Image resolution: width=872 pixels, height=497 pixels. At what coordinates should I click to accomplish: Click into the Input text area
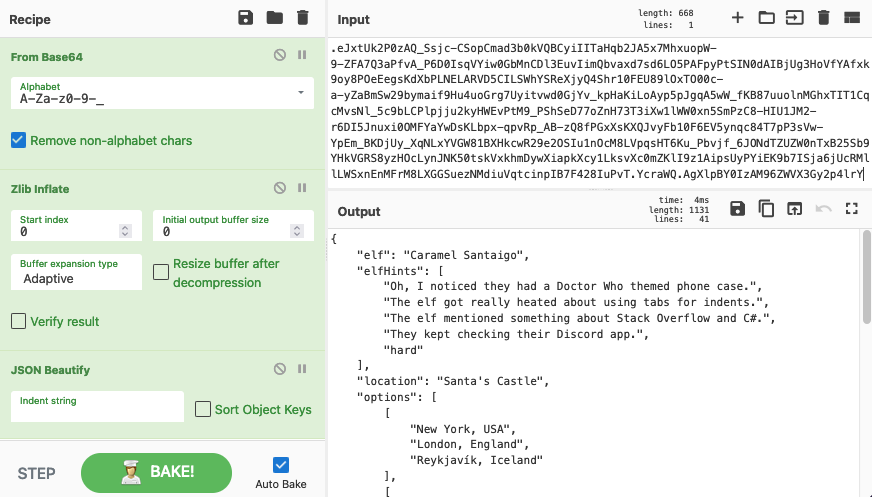point(600,111)
